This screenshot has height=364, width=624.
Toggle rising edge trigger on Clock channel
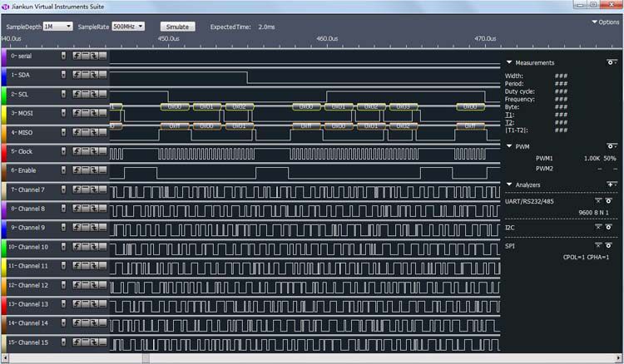[77, 151]
